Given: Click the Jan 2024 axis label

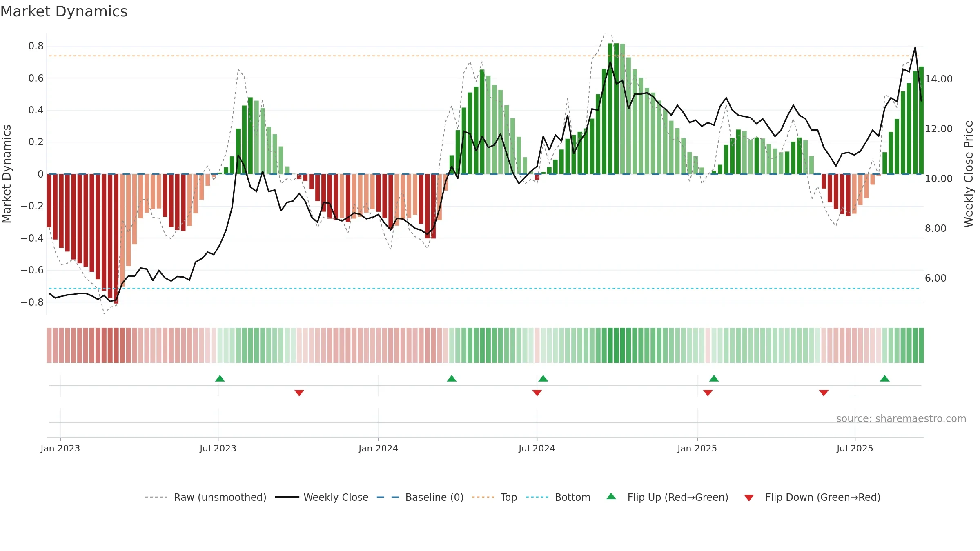Looking at the screenshot, I should [x=378, y=448].
